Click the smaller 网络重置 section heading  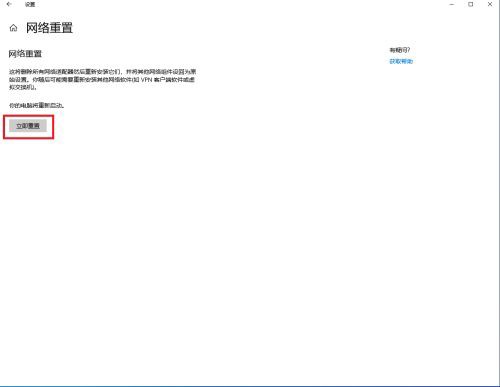point(25,54)
